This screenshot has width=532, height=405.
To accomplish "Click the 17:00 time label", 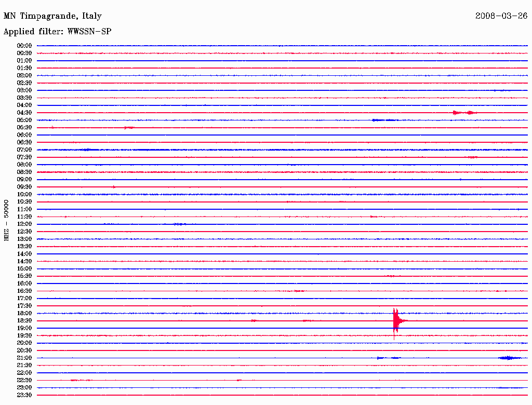I will 24,298.
